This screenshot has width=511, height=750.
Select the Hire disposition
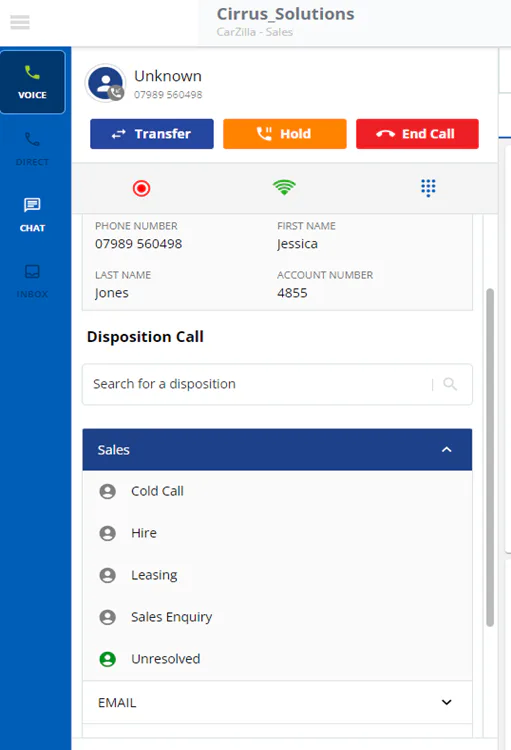277,533
